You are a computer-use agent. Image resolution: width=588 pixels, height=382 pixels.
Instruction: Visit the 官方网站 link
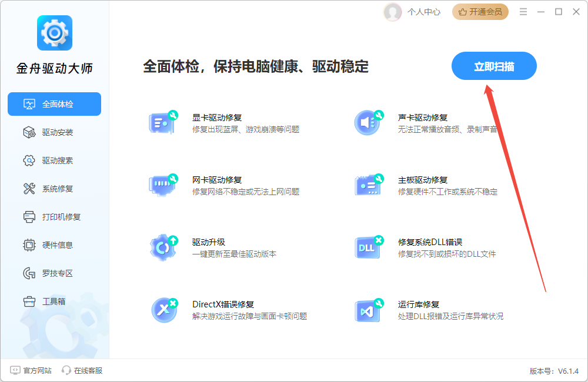pyautogui.click(x=31, y=370)
